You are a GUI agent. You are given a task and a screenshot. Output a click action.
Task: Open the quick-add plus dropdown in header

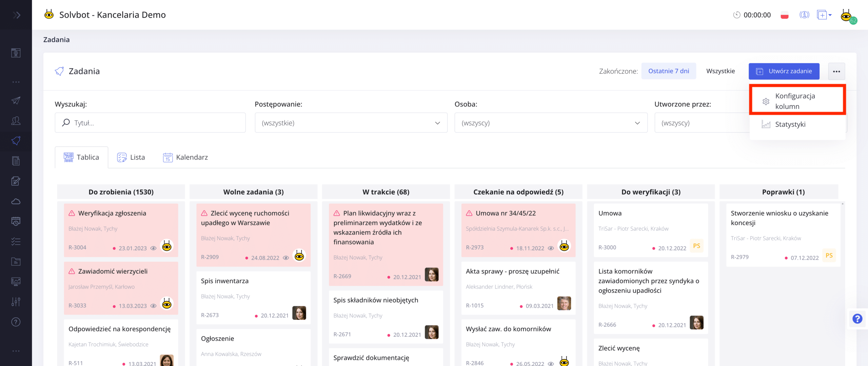(x=824, y=15)
